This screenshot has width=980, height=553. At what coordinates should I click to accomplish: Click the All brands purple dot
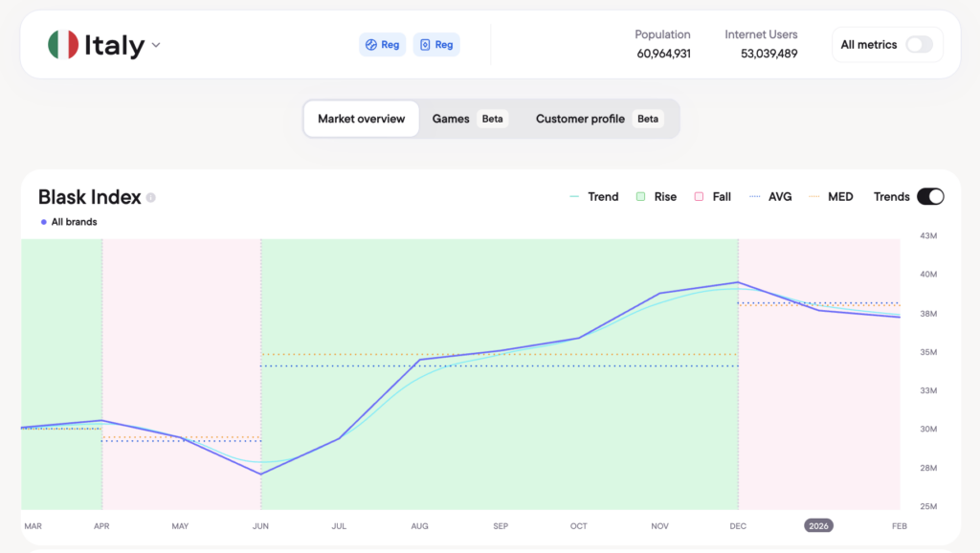[x=44, y=222]
